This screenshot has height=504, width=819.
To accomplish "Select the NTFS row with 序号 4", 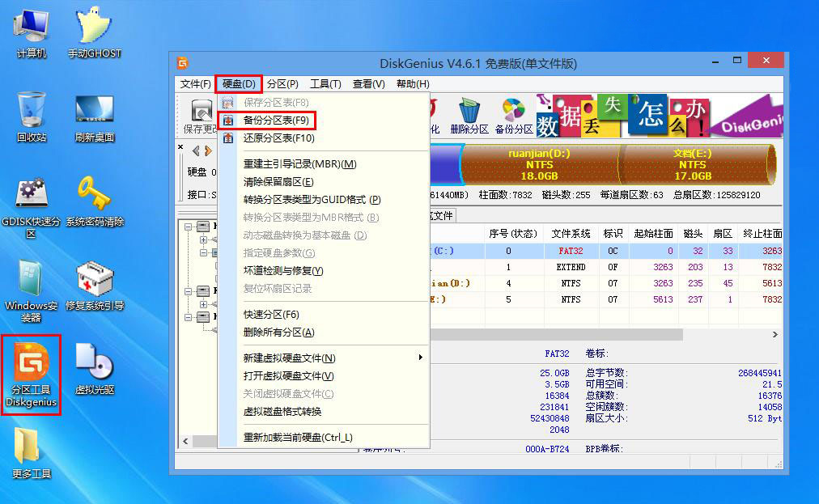I will [605, 283].
